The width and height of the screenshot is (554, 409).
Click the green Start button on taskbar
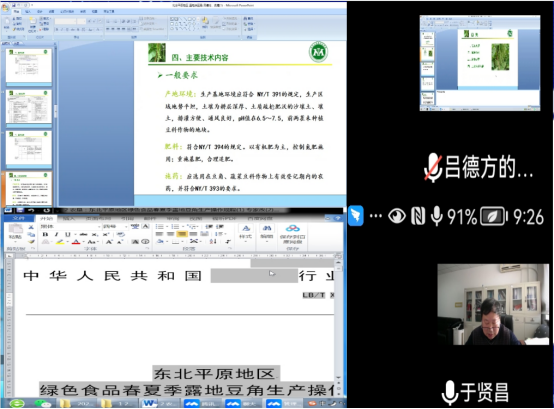pos(17,403)
